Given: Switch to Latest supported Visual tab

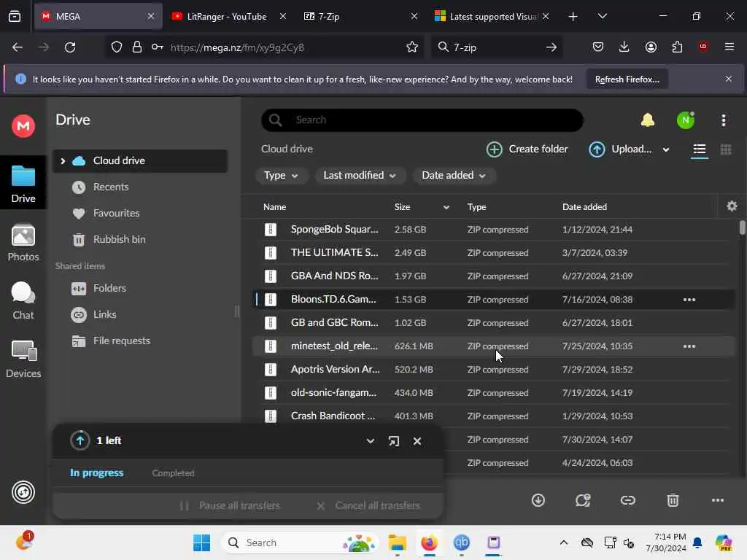Looking at the screenshot, I should tap(491, 16).
